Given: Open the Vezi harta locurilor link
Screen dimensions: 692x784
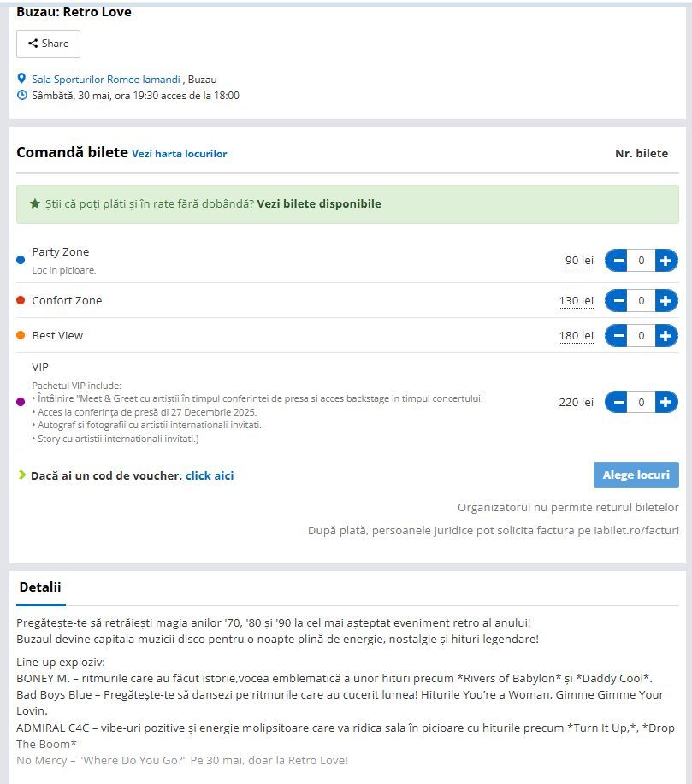Looking at the screenshot, I should 179,154.
